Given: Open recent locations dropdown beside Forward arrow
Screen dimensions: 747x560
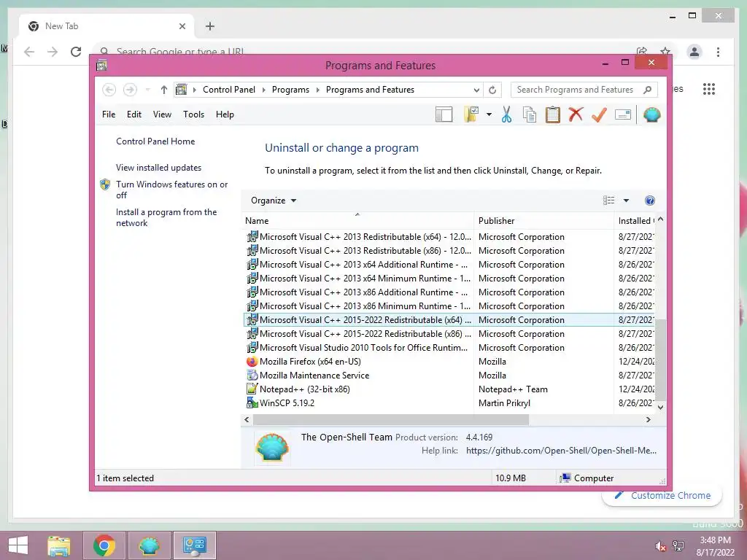Looking at the screenshot, I should pos(147,90).
